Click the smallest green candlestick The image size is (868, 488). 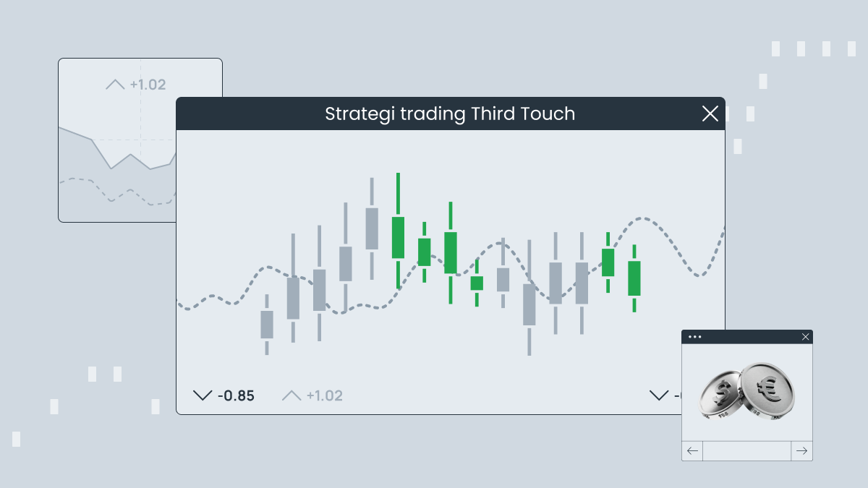click(477, 283)
